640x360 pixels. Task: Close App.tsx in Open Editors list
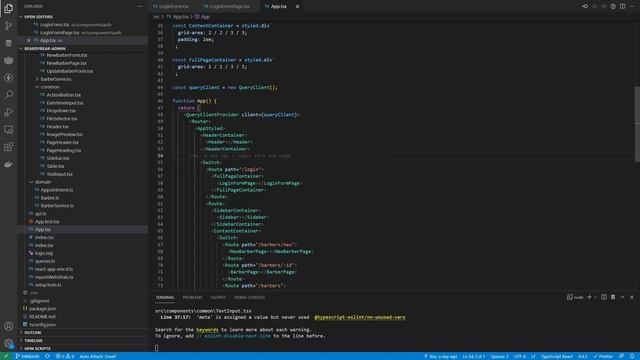[29, 40]
